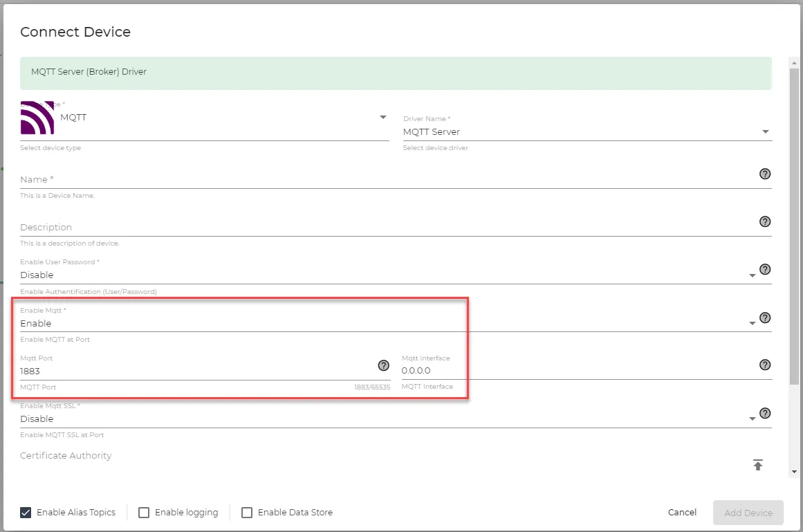Click the vertical scrollbar thumb
Screen dimensions: 803x532
(x=794, y=226)
